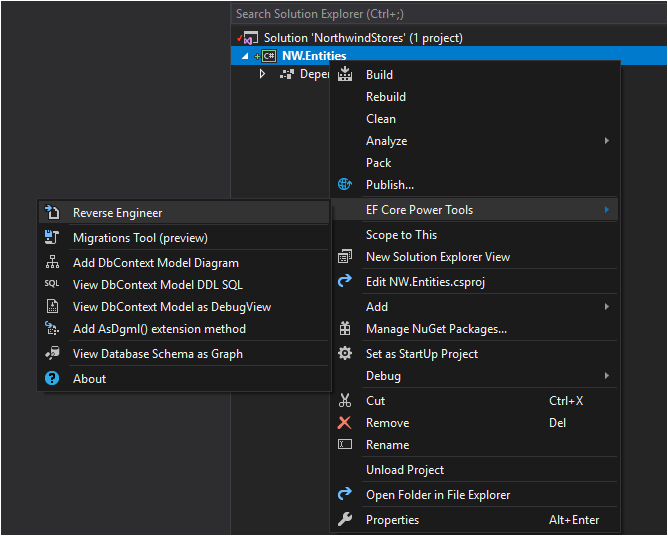Click the red Remove X icon
Screen dimensions: 668x538
click(344, 423)
